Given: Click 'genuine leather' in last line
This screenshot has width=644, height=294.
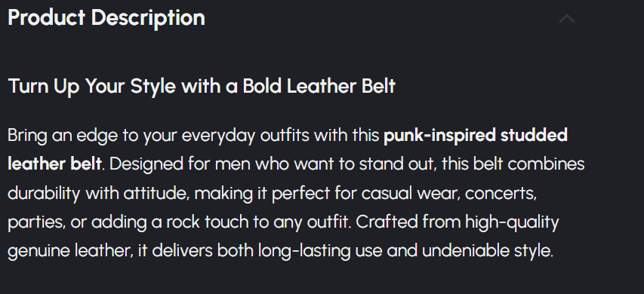Looking at the screenshot, I should [69, 251].
